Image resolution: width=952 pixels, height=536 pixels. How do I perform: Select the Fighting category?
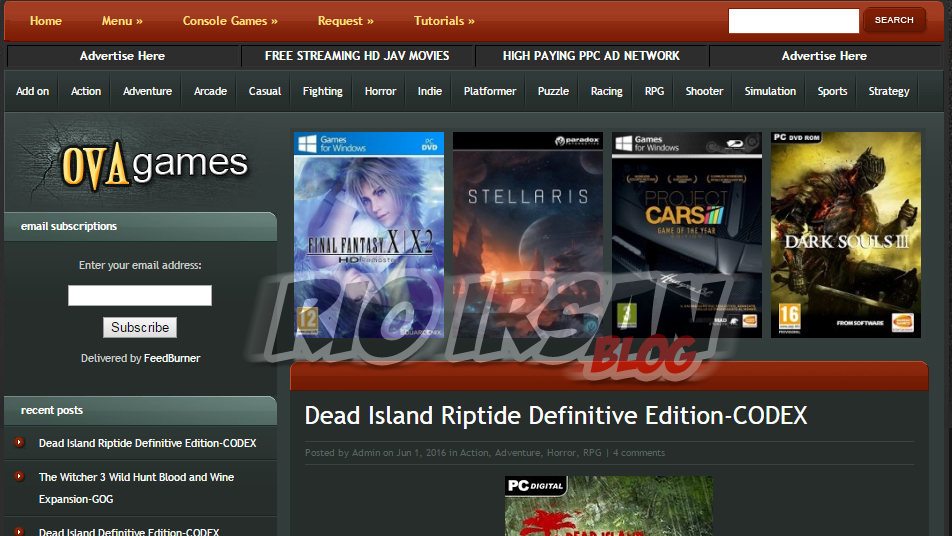322,91
